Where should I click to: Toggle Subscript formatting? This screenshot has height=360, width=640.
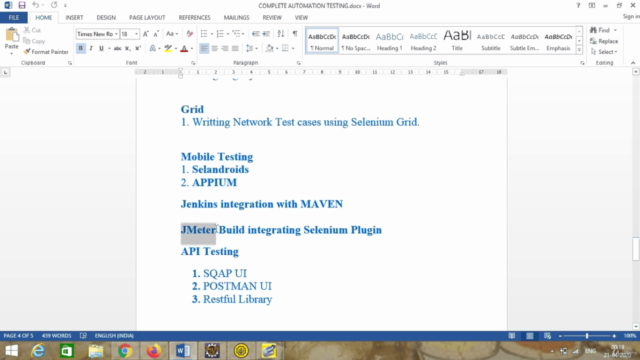click(x=127, y=48)
